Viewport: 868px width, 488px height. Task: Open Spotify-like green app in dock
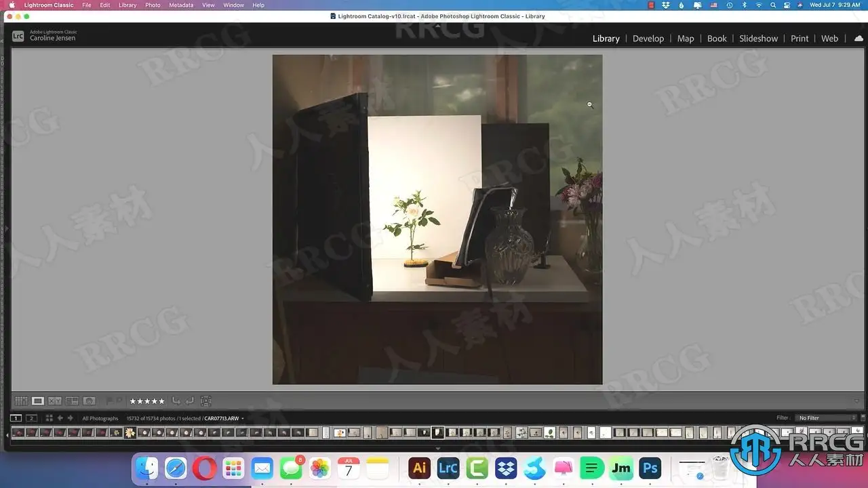[592, 468]
